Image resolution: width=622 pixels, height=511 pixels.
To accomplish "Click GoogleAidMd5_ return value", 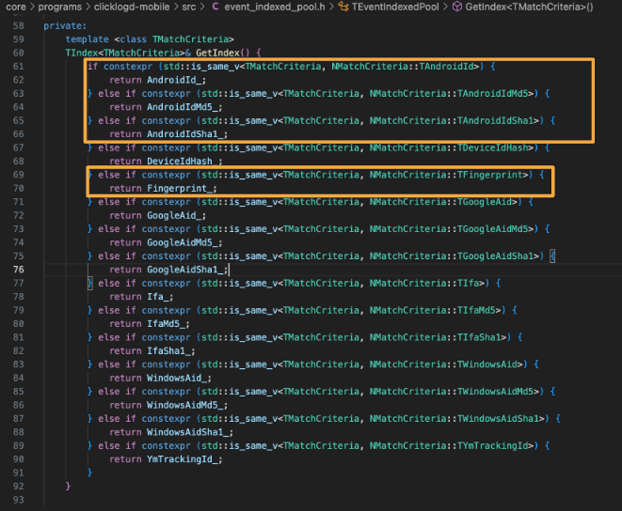I will click(x=182, y=242).
